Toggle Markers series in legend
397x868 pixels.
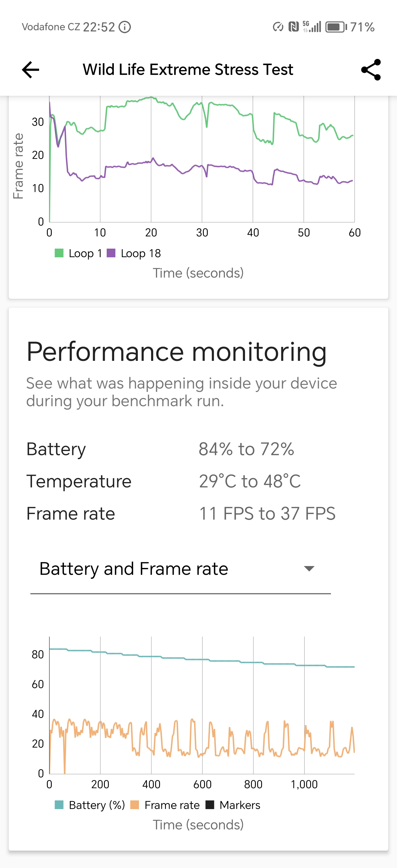click(x=233, y=805)
